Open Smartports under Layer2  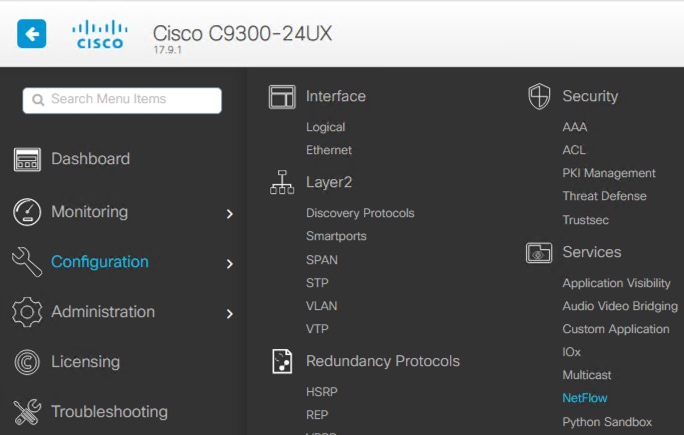[x=336, y=236]
